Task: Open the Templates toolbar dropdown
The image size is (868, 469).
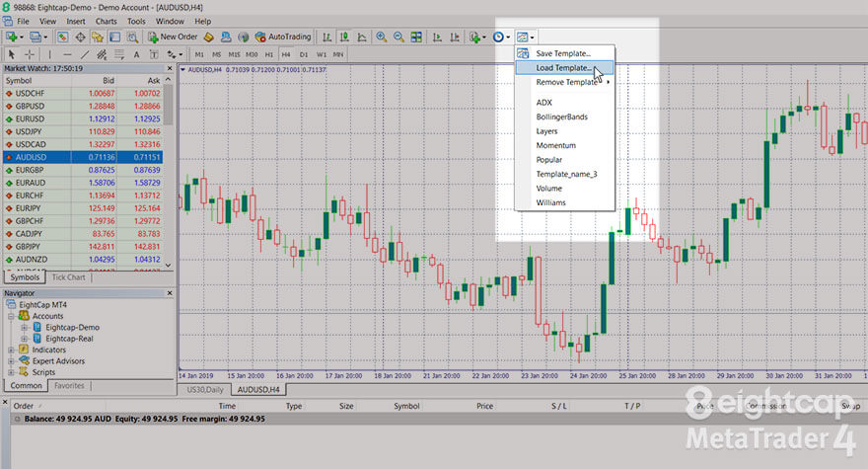Action: 525,38
